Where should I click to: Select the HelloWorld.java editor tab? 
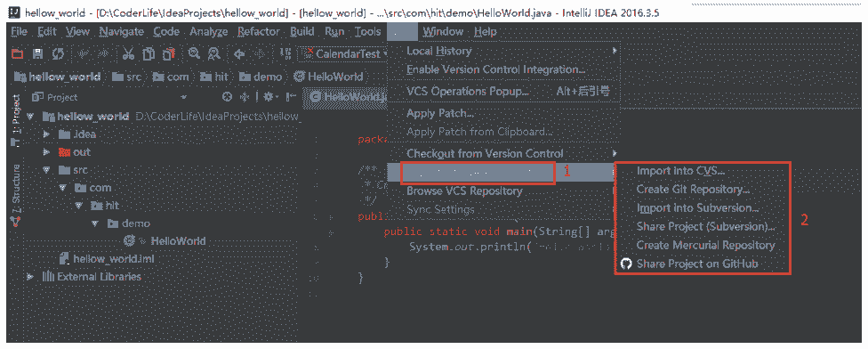(345, 97)
